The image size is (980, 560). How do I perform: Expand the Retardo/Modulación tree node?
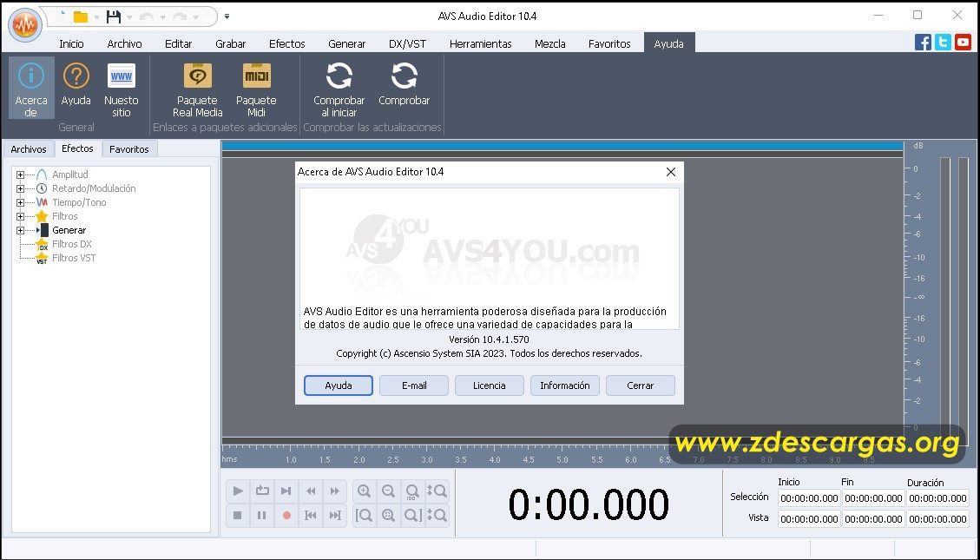21,188
